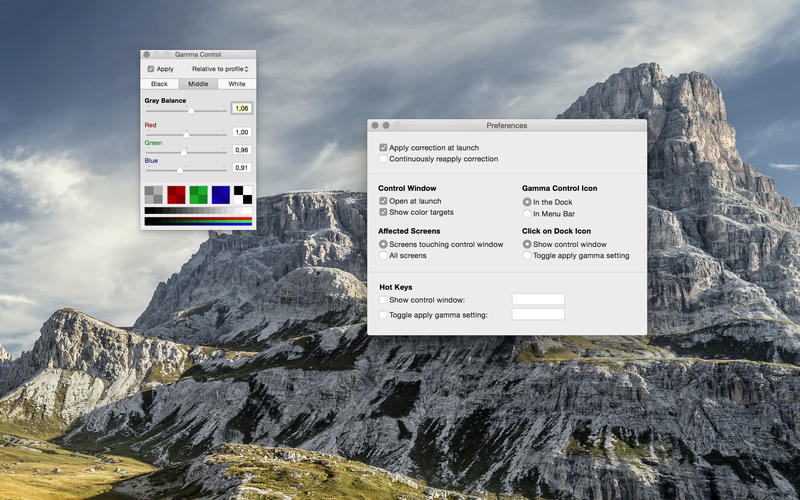Uncheck the Apply checkbox in Gamma Control
The image size is (800, 500).
point(151,69)
